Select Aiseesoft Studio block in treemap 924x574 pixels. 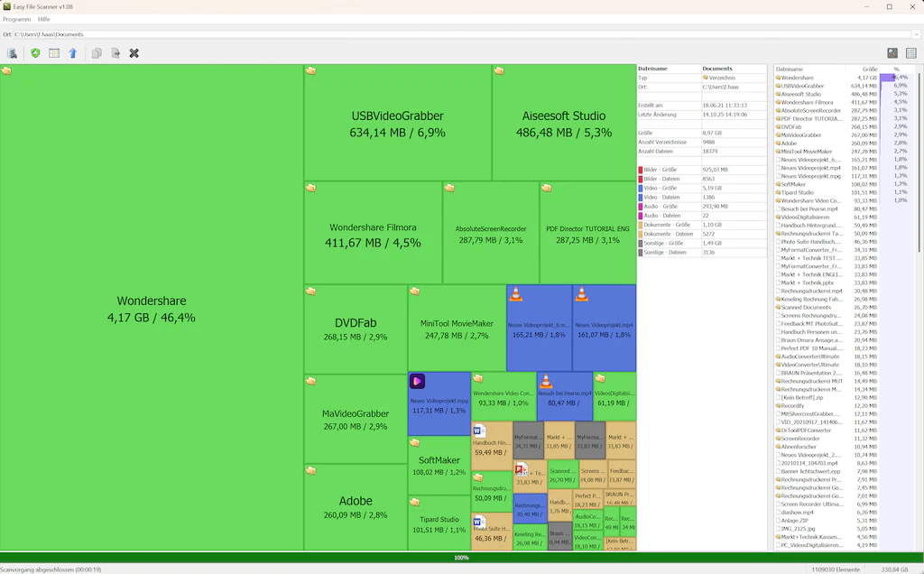[565, 123]
